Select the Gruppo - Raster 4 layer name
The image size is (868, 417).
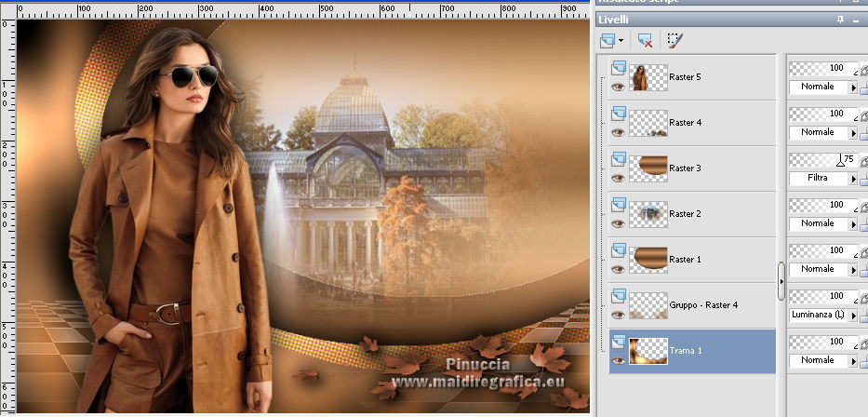coord(703,305)
